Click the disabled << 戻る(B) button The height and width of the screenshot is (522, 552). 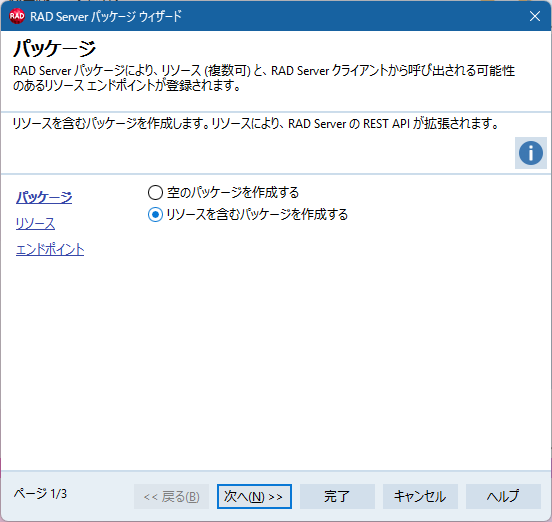(171, 496)
